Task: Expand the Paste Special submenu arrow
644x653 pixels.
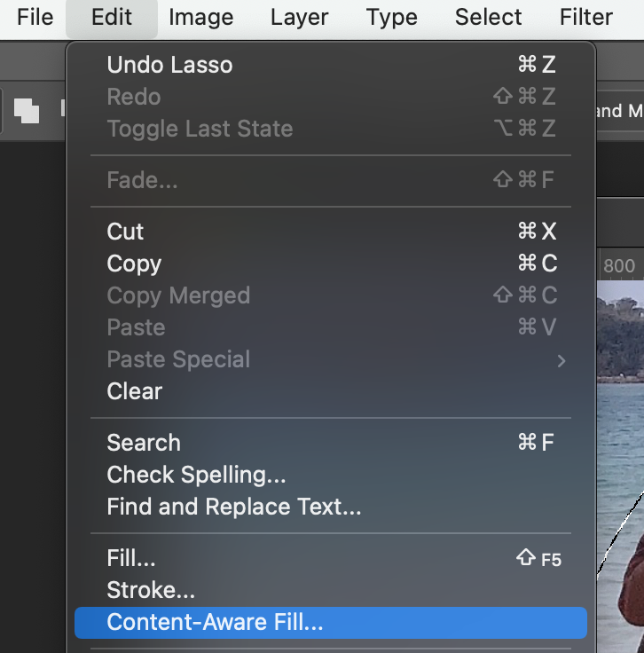Action: [561, 360]
